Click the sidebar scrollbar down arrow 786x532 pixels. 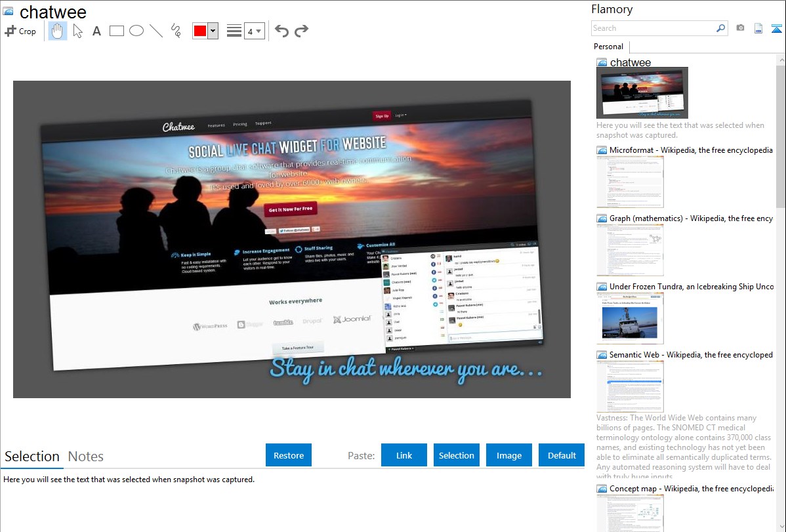[x=781, y=527]
